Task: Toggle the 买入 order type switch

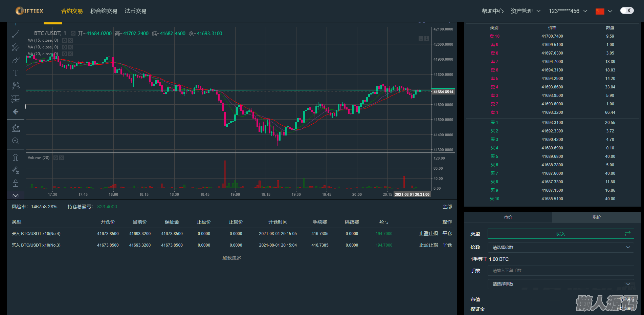Action: pyautogui.click(x=560, y=234)
